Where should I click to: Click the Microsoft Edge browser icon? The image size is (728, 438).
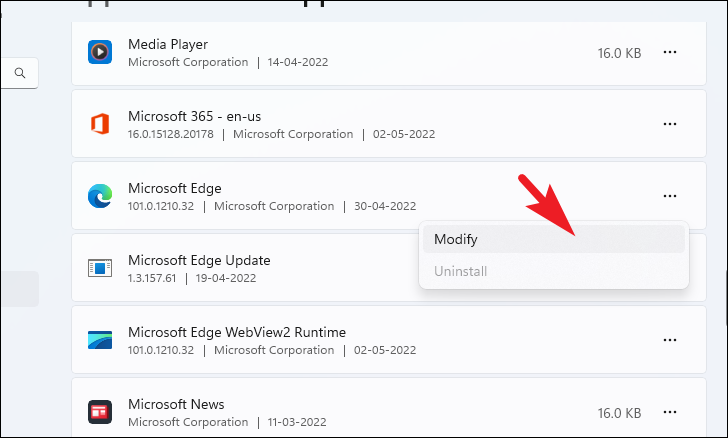point(100,196)
